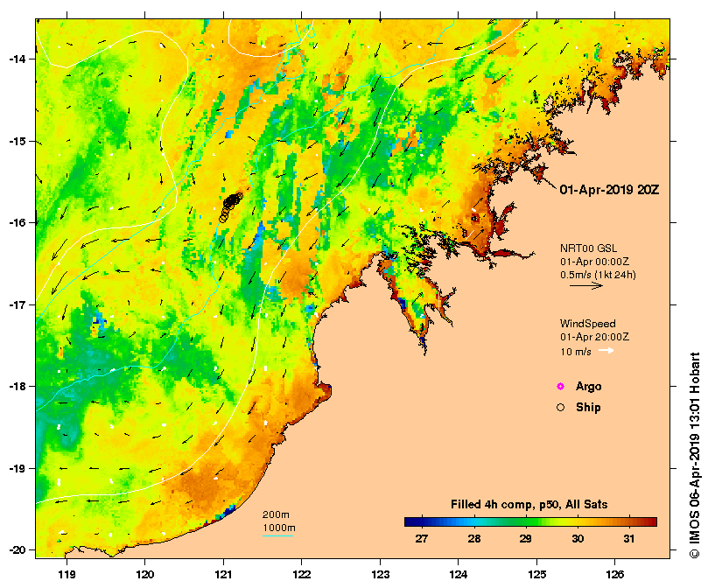Click the 10 m/s wind label
The width and height of the screenshot is (708, 588).
576,352
